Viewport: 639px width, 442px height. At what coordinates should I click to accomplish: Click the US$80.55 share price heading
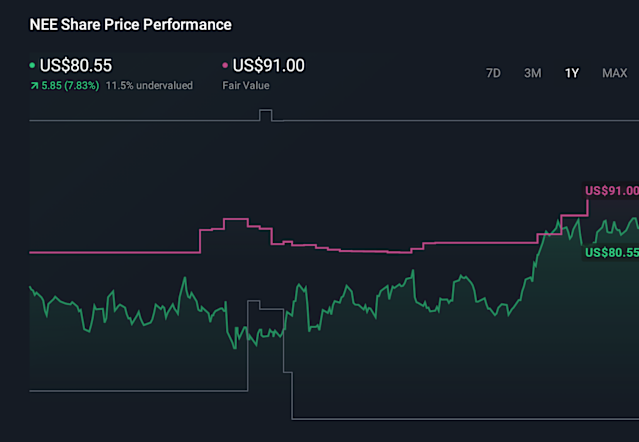75,66
